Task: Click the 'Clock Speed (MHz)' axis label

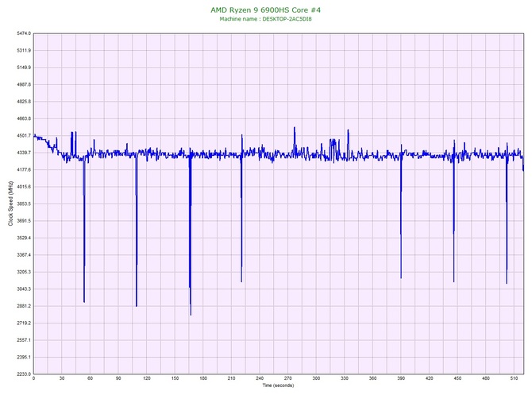Action: tap(10, 203)
